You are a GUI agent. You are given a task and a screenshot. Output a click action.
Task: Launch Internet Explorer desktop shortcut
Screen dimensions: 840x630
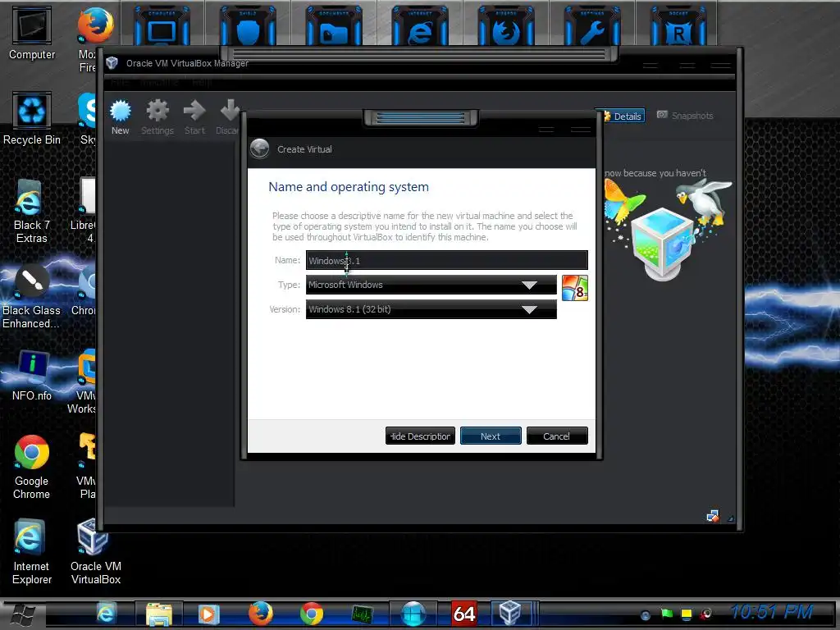click(32, 552)
